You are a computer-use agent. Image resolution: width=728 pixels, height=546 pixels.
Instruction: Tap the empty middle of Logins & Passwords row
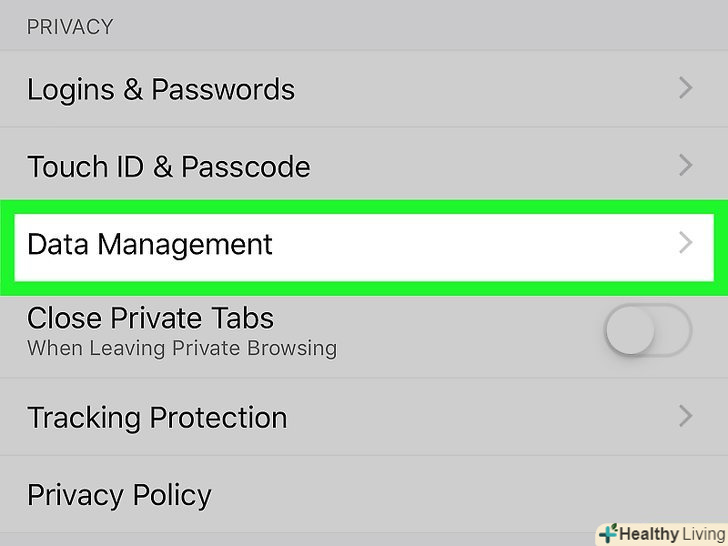point(480,89)
